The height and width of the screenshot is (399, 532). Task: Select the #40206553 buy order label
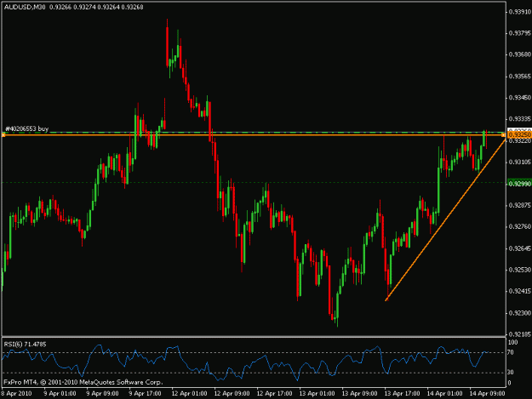[x=27, y=128]
